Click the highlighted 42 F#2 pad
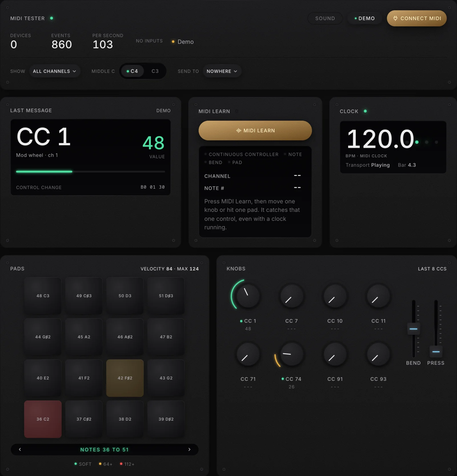Image resolution: width=457 pixels, height=476 pixels. click(x=125, y=378)
